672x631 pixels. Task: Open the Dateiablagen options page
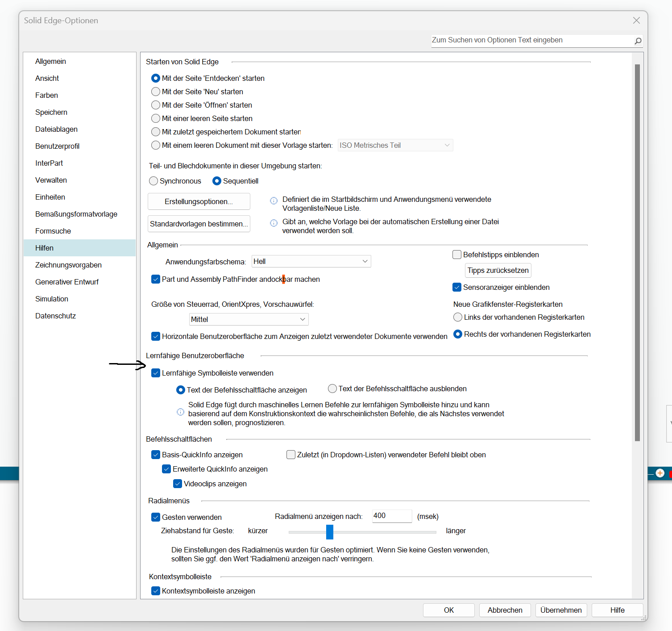[x=79, y=129]
